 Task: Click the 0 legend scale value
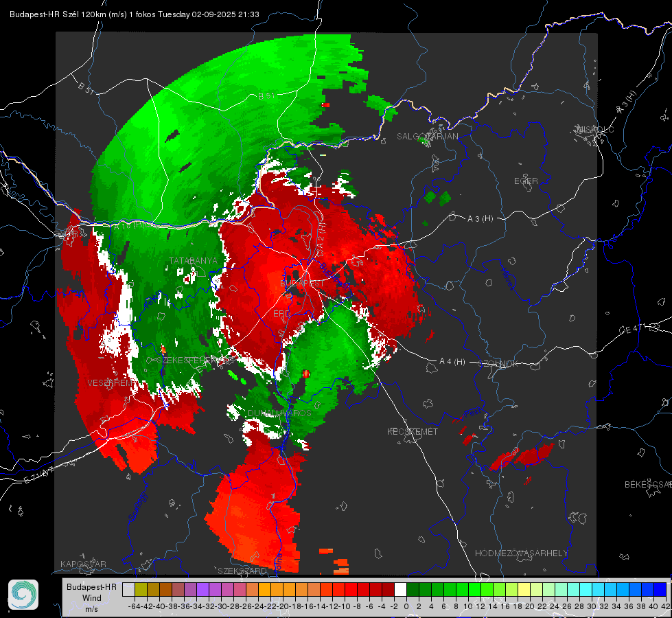point(406,606)
